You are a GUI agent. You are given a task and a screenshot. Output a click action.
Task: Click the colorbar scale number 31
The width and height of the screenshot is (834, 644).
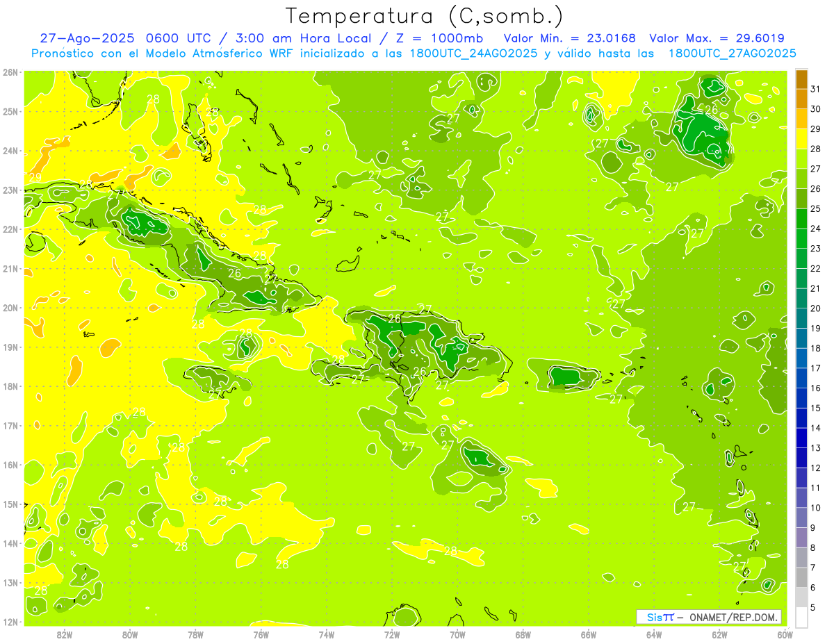(816, 89)
